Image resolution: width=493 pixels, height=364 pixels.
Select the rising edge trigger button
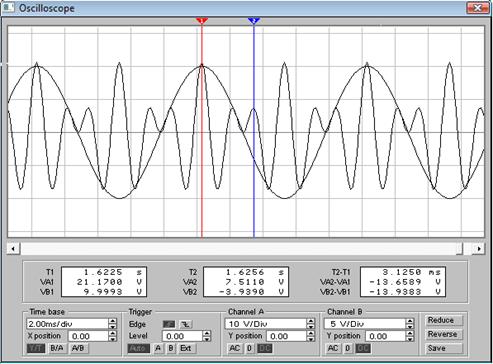169,324
